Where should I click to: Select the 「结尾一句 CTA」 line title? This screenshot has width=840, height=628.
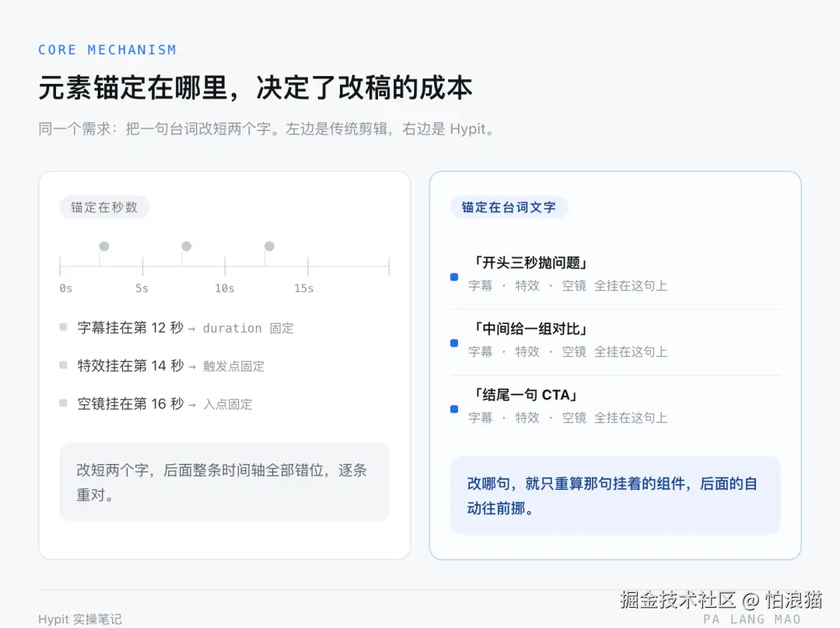tap(524, 395)
